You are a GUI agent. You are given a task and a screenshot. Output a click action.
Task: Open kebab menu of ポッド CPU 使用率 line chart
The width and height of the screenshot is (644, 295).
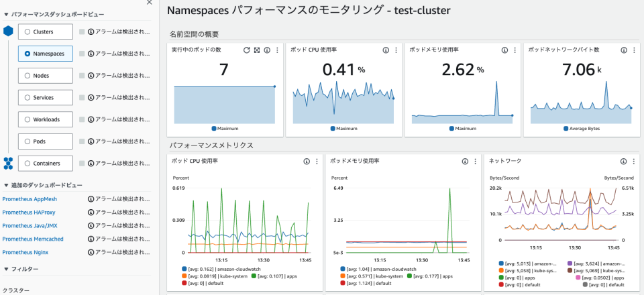point(317,162)
